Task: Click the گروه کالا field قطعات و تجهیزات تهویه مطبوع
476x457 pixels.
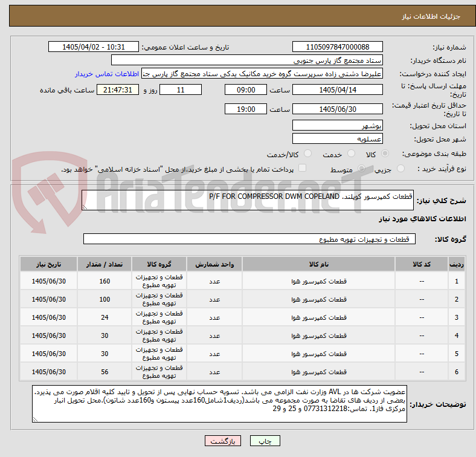Action: click(249, 239)
